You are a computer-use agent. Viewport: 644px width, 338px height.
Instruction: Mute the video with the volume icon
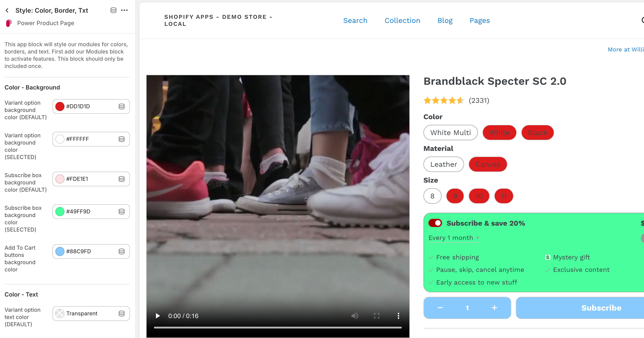(354, 316)
